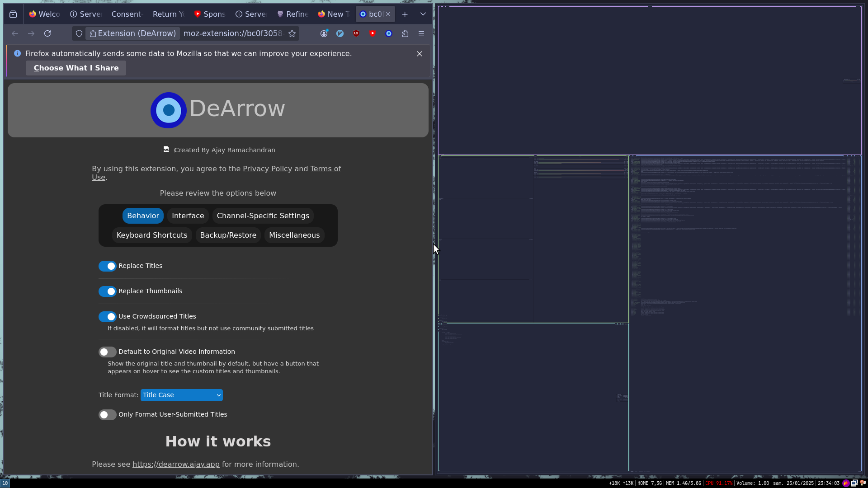
Task: Dismiss the Mozilla data notification bar
Action: pos(420,54)
